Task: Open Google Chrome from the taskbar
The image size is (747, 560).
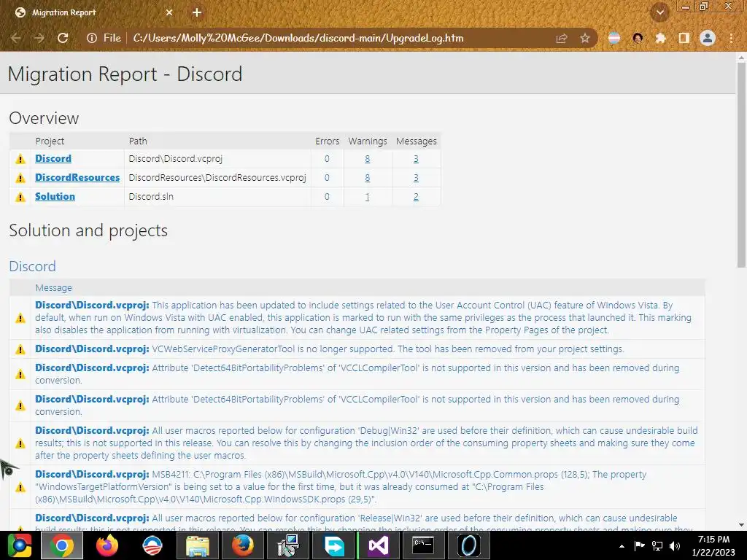Action: [x=62, y=545]
